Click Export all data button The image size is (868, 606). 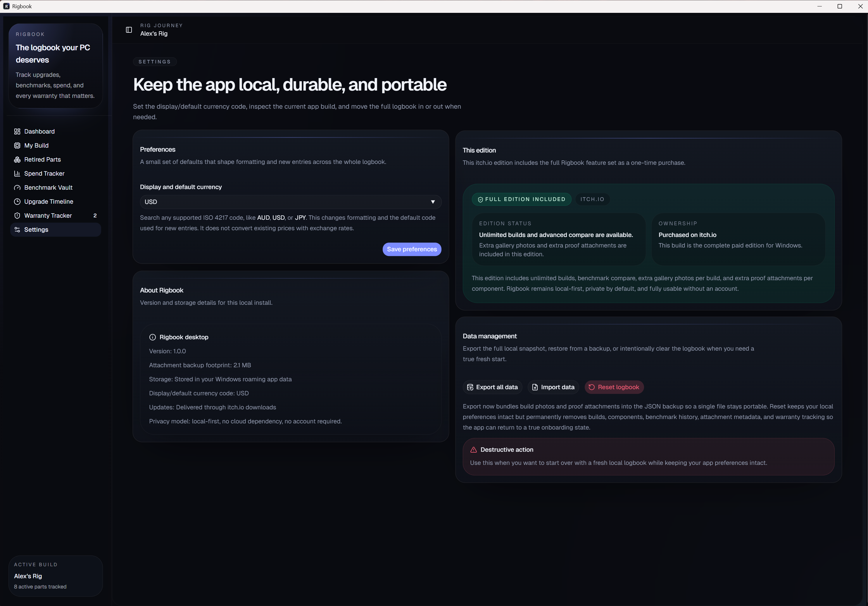492,387
